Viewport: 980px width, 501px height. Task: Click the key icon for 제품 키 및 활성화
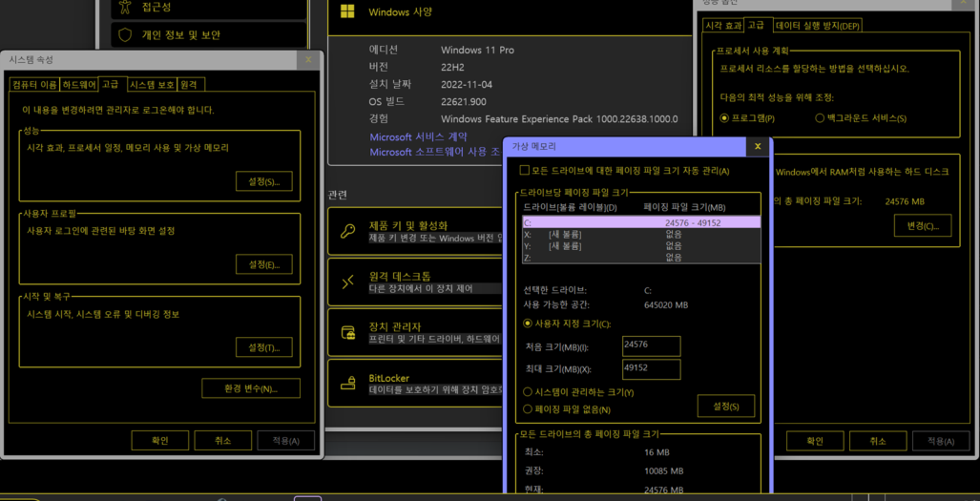tap(347, 231)
